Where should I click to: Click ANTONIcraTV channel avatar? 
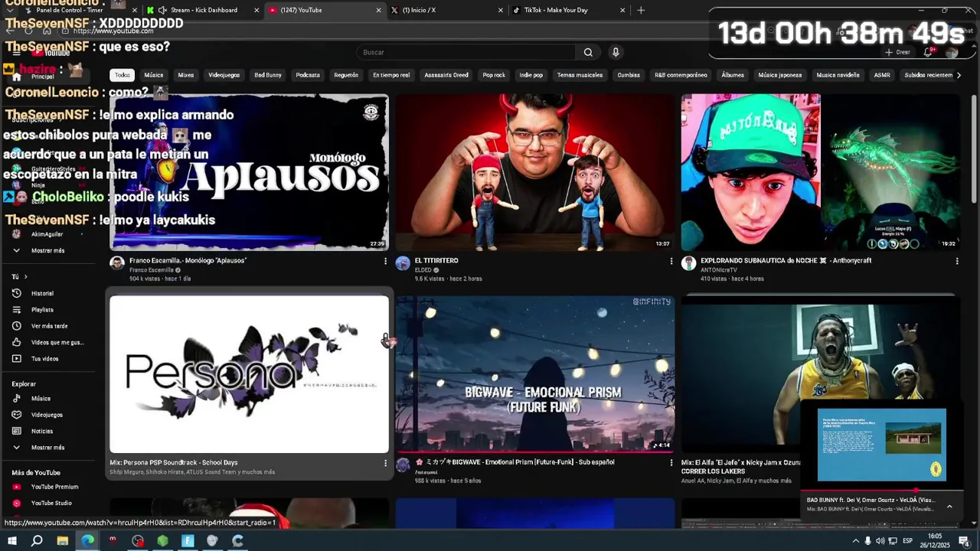(688, 263)
